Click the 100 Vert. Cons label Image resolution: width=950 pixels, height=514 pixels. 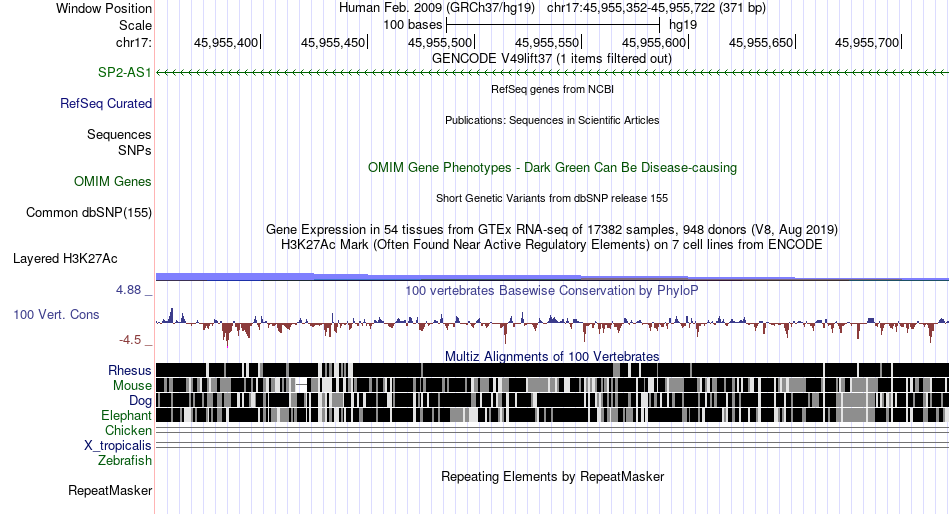(56, 315)
